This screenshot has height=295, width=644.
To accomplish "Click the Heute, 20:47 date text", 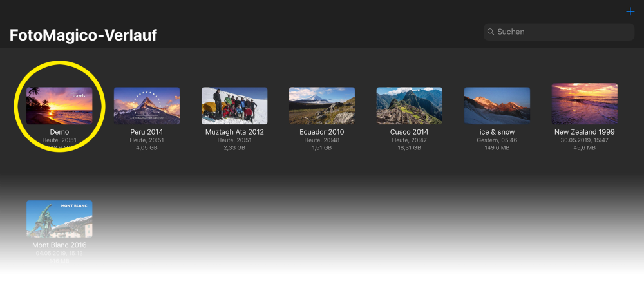I will click(x=410, y=140).
